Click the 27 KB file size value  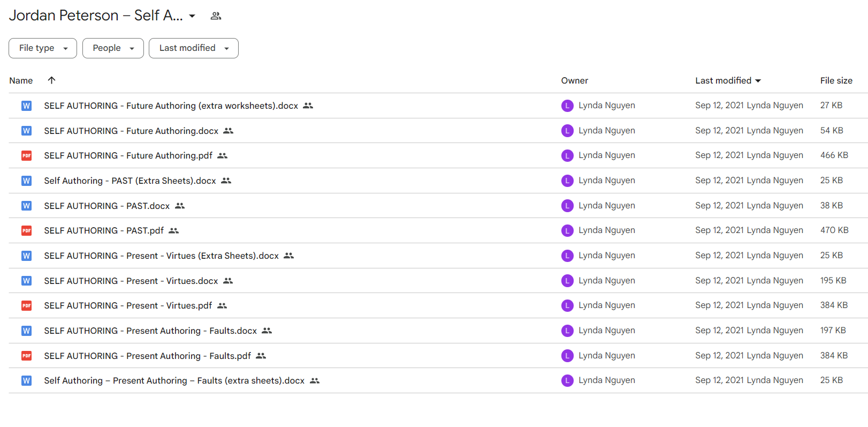pos(831,106)
